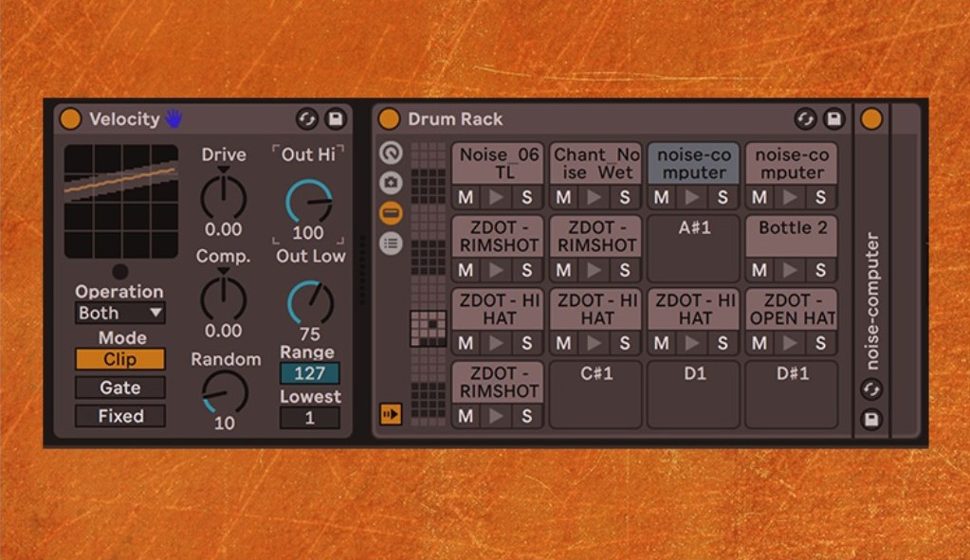Viewport: 970px width, 560px height.
Task: Click the vertical noise-computer device title
Action: click(871, 301)
